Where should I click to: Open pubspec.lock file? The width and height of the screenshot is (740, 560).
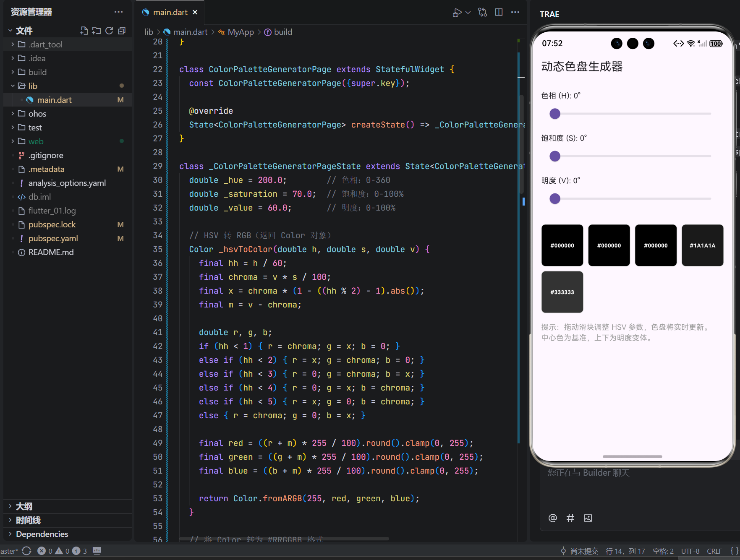(x=67, y=224)
